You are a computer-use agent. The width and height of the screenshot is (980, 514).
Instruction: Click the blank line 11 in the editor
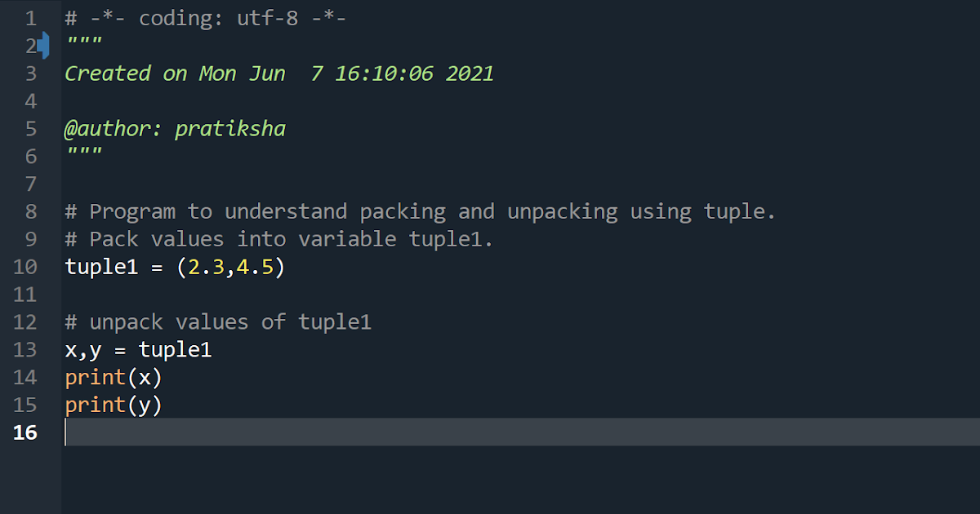(520, 295)
